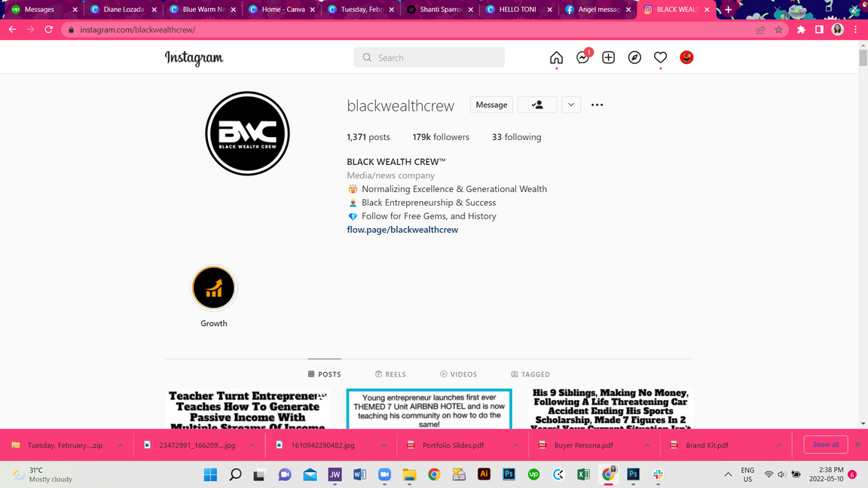Open Slack from the taskbar
The height and width of the screenshot is (488, 868).
[x=658, y=474]
